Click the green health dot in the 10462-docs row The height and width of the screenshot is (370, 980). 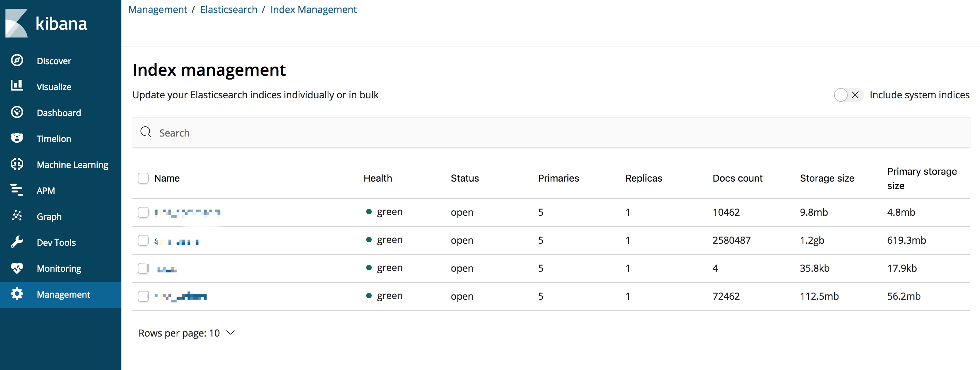click(x=369, y=212)
